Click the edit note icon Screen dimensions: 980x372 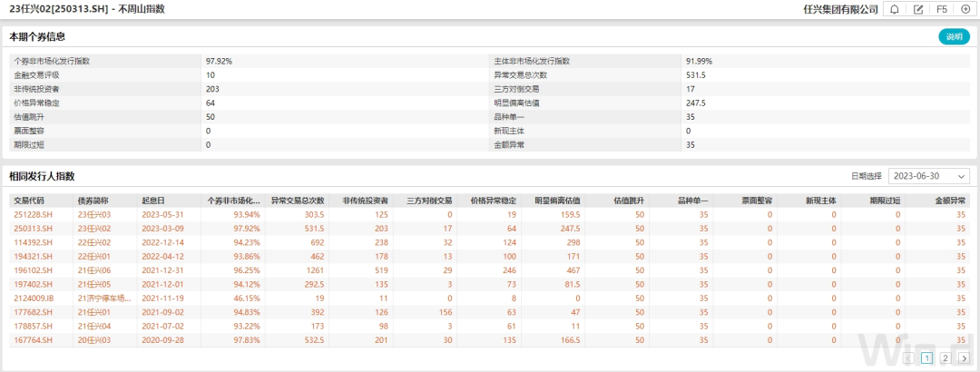tap(917, 9)
